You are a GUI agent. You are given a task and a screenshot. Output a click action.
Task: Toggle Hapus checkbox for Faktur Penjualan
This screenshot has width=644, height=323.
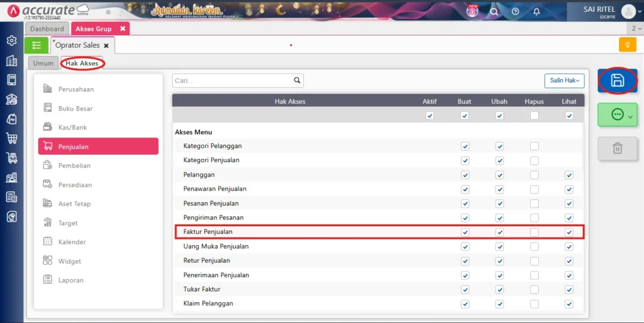(x=534, y=232)
